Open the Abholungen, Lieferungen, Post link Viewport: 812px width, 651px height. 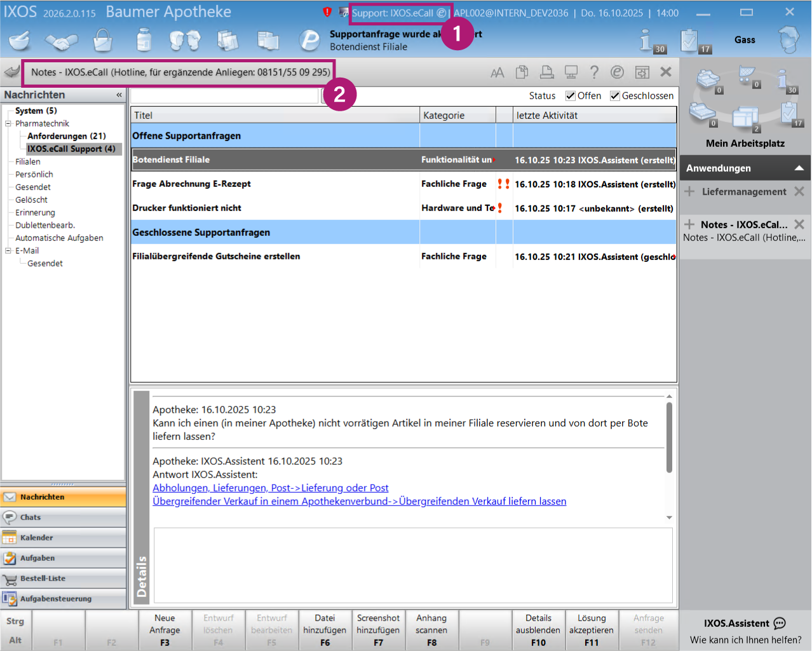(x=270, y=488)
